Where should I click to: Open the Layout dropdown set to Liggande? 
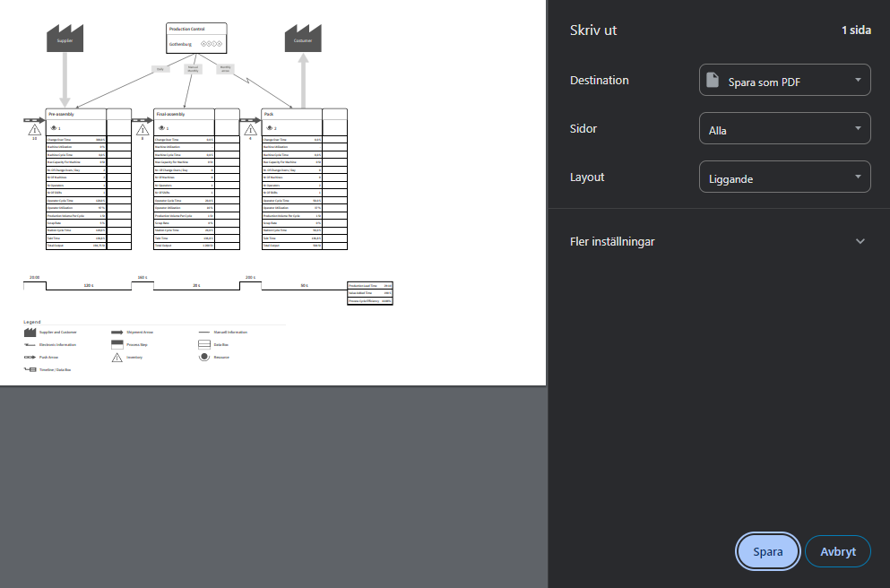784,177
